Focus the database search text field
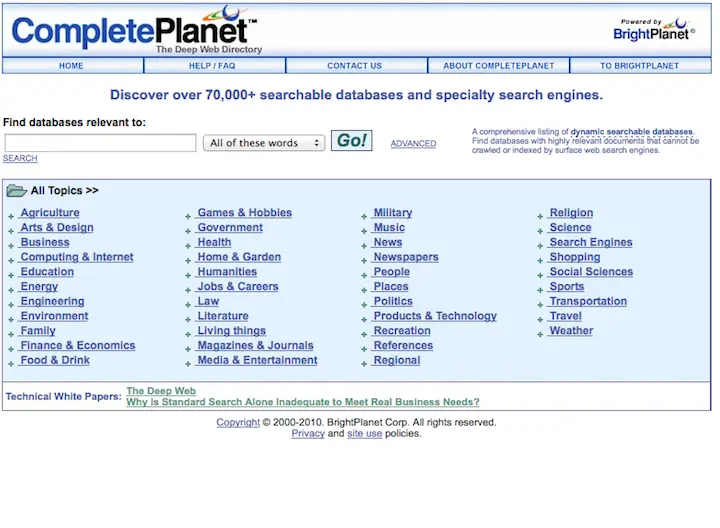The width and height of the screenshot is (720, 528). (100, 143)
